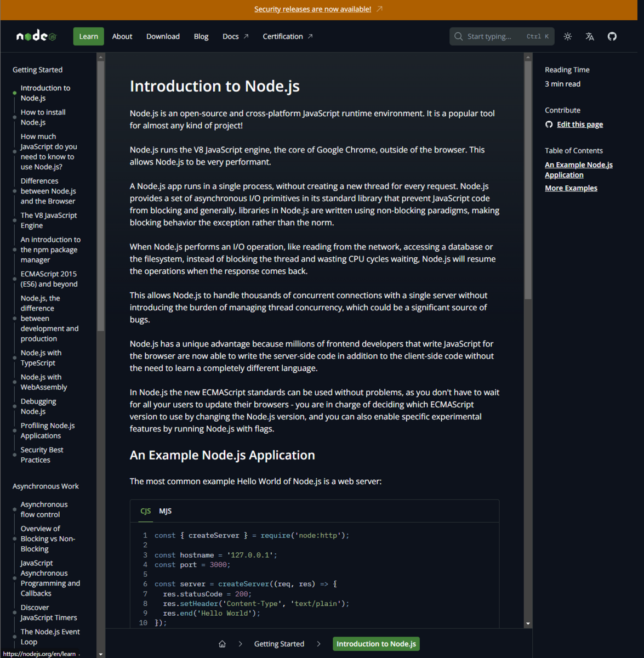Open Security Best Practices sidebar entry
This screenshot has height=658, width=644.
click(x=42, y=454)
